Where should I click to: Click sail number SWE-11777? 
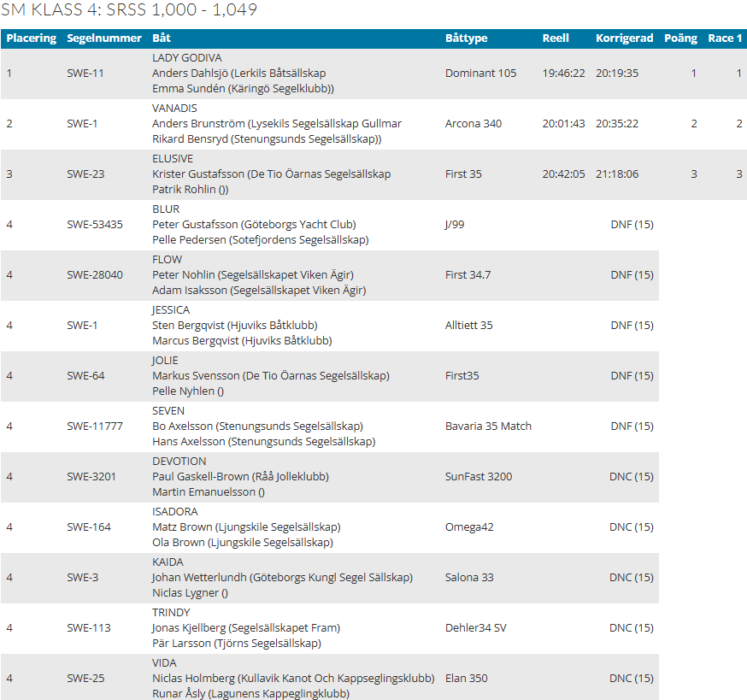[95, 426]
